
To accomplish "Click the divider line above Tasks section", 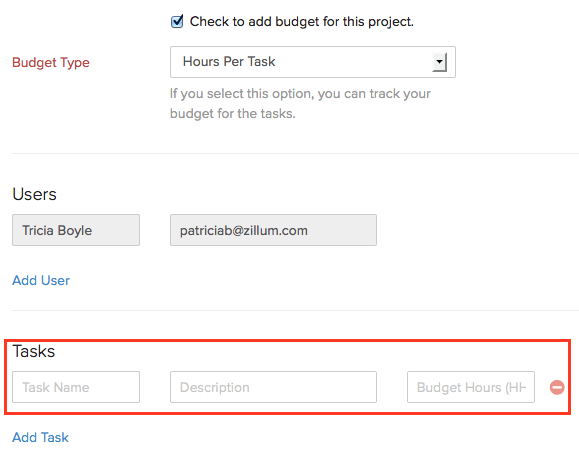I will click(295, 310).
